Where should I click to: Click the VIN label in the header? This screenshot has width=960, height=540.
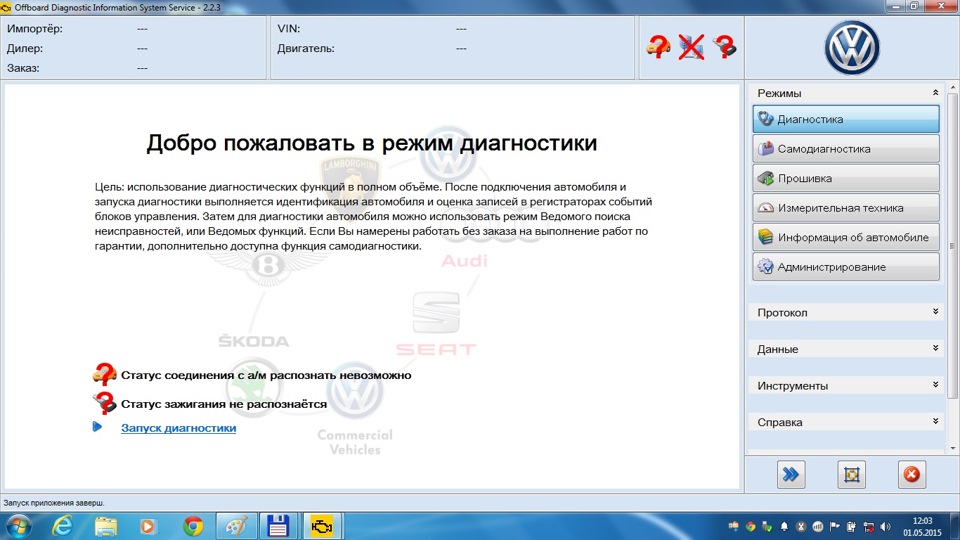[288, 29]
